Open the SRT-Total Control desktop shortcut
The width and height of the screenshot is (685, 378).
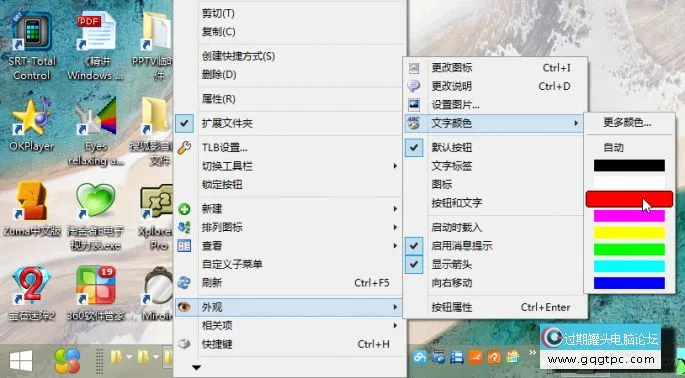(x=32, y=46)
